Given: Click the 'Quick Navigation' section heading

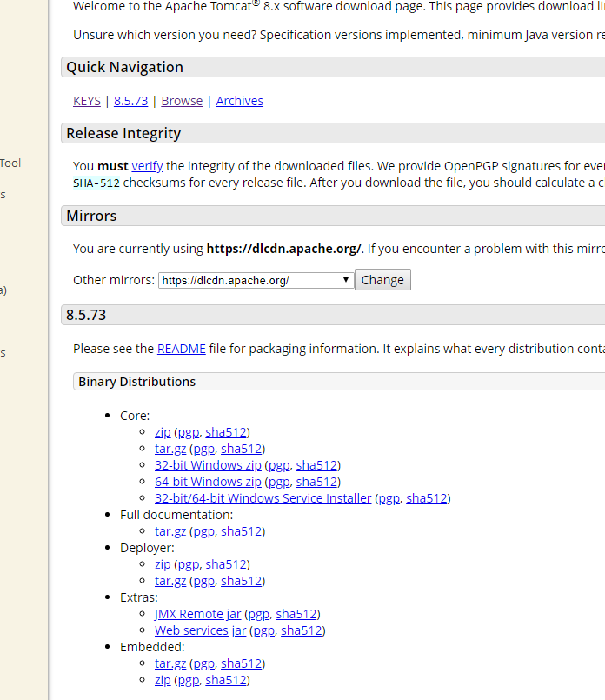Looking at the screenshot, I should pos(124,67).
